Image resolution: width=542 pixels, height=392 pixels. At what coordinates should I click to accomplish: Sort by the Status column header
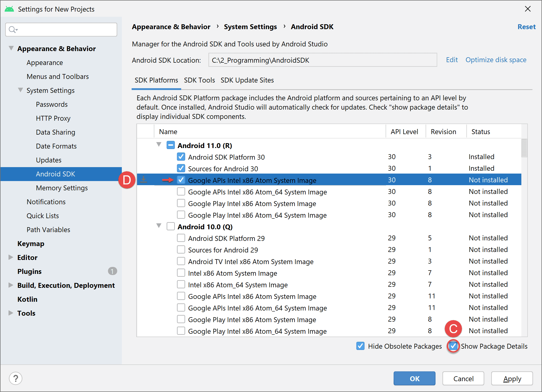pyautogui.click(x=494, y=132)
